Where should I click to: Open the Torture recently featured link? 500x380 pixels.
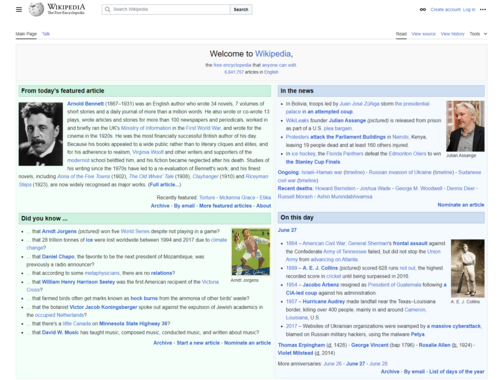(x=207, y=197)
